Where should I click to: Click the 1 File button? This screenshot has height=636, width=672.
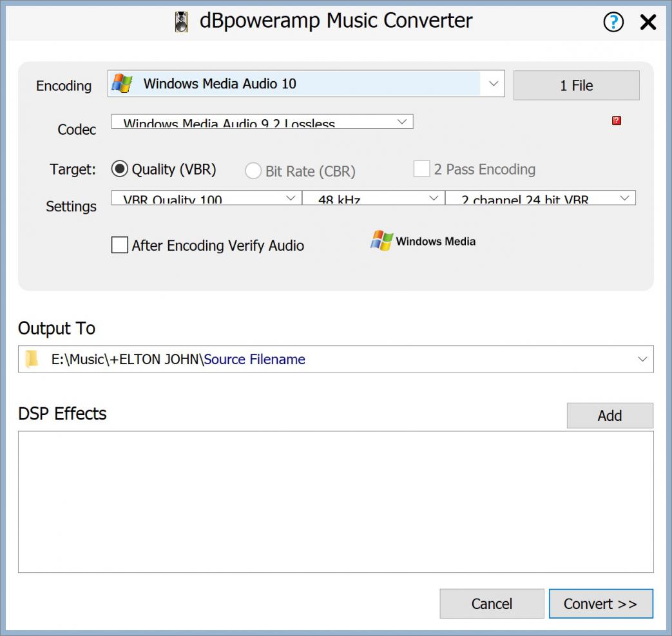click(x=576, y=86)
